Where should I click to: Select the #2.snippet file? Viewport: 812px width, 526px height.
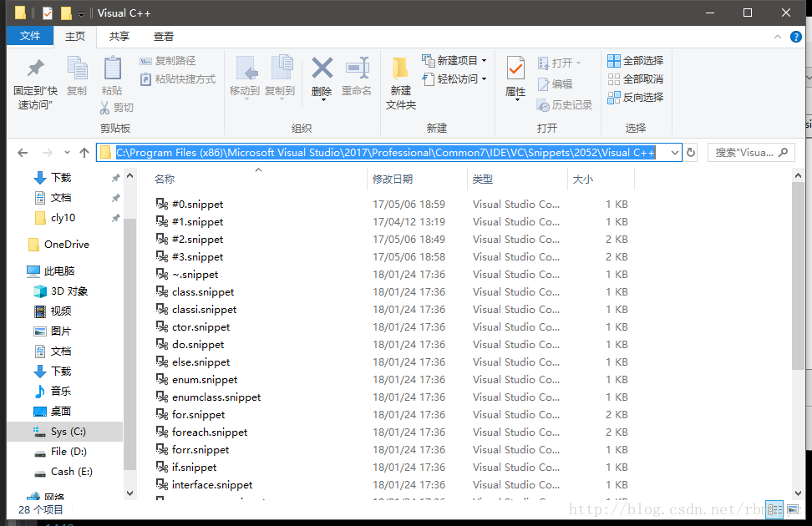[x=190, y=239]
